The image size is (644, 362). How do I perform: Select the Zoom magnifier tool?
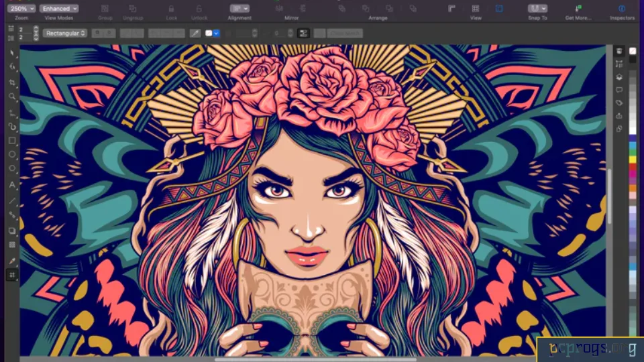coord(12,97)
